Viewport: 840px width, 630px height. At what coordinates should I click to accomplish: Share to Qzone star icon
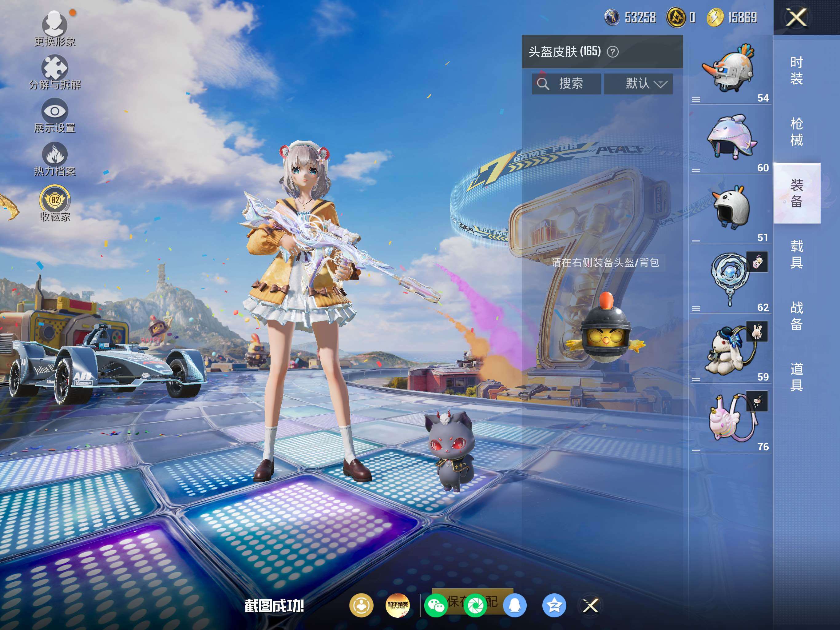pos(554,606)
